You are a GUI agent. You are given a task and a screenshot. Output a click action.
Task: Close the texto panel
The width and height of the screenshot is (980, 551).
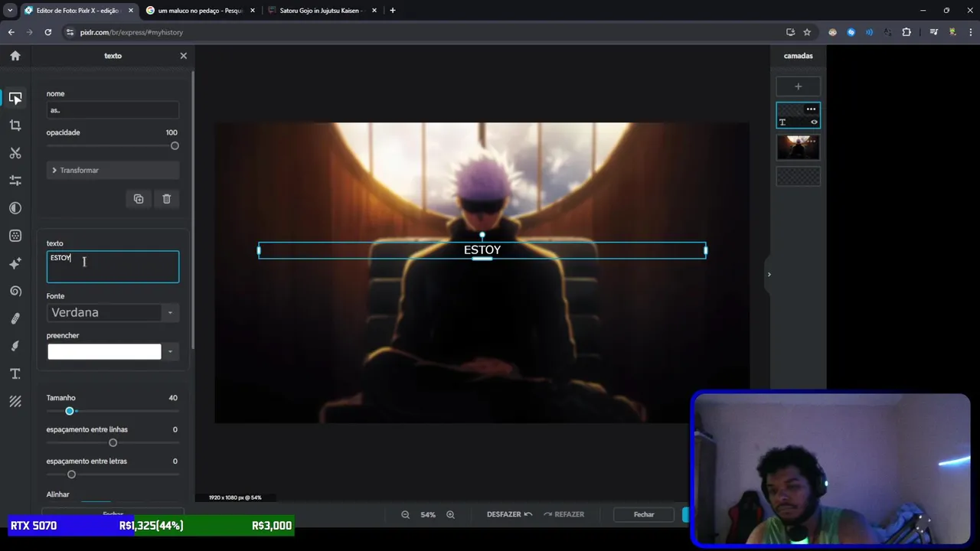(183, 56)
